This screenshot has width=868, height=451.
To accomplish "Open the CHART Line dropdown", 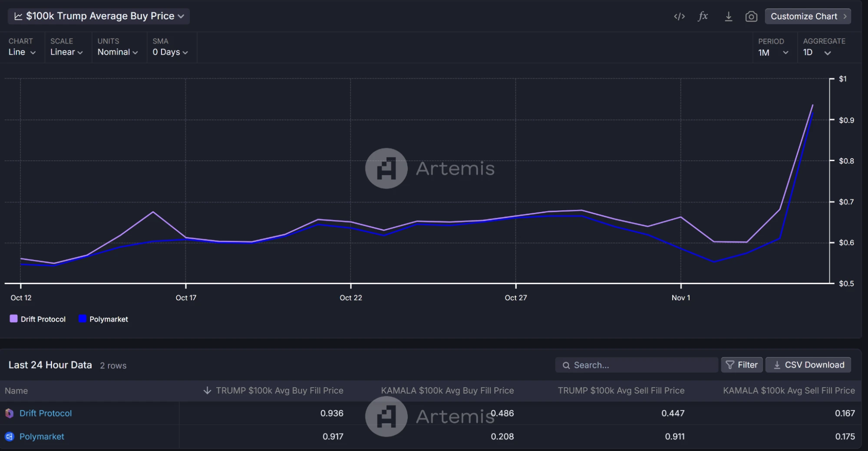I will (22, 52).
